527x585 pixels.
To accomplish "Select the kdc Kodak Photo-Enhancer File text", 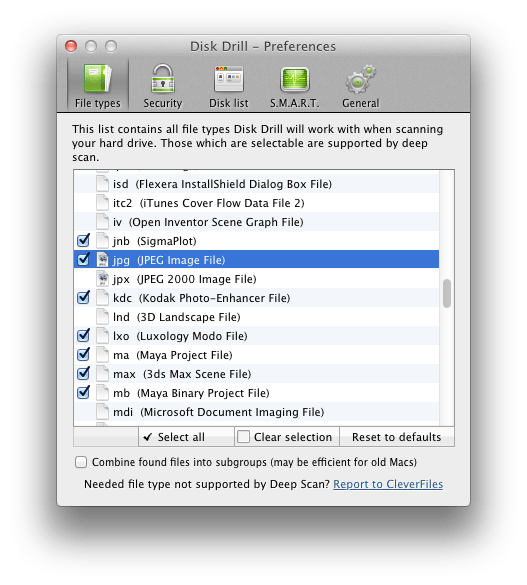I will tap(201, 298).
